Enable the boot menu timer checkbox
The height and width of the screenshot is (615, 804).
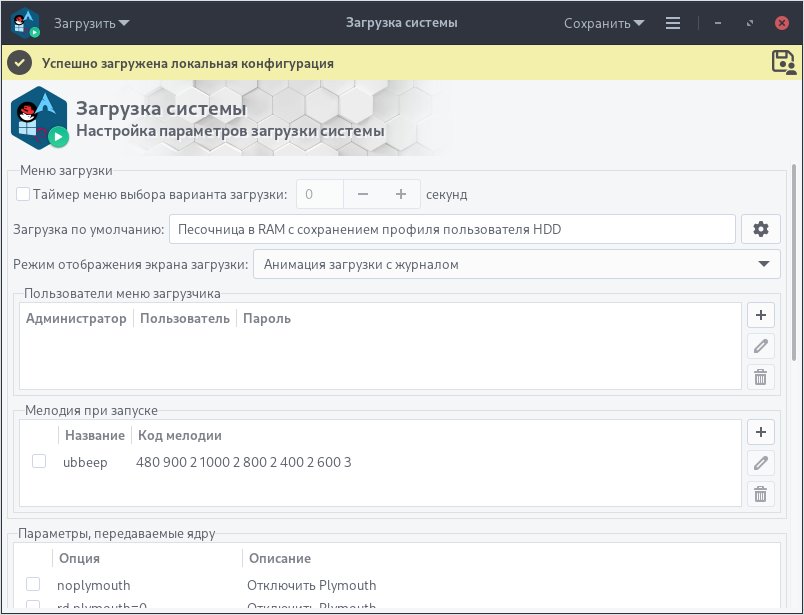(22, 194)
